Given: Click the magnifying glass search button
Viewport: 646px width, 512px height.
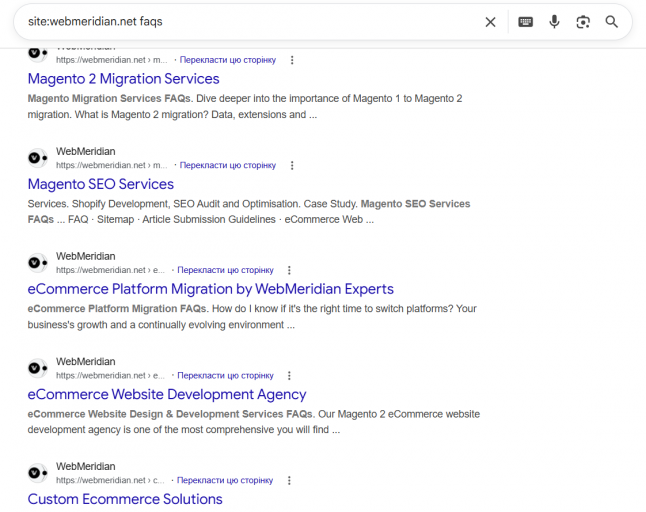Looking at the screenshot, I should click(x=611, y=22).
